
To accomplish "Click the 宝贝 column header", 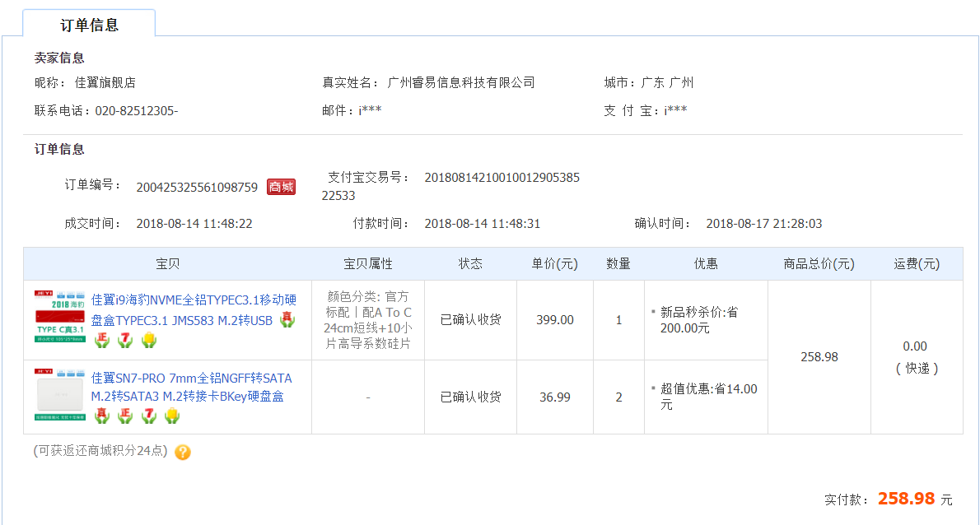I will pyautogui.click(x=167, y=264).
